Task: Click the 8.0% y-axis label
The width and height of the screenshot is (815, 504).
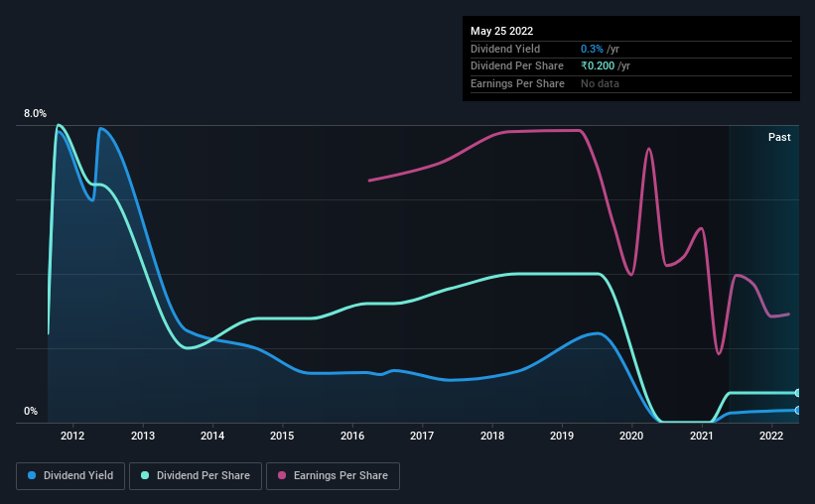Action: 36,114
